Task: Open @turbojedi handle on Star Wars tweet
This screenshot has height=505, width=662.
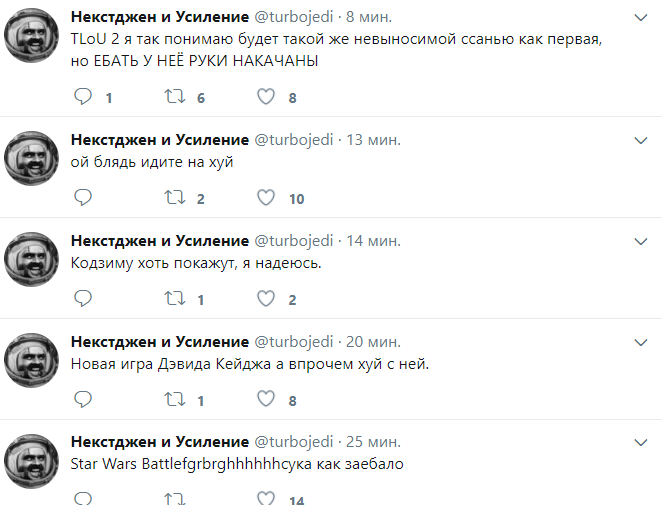Action: click(x=293, y=442)
